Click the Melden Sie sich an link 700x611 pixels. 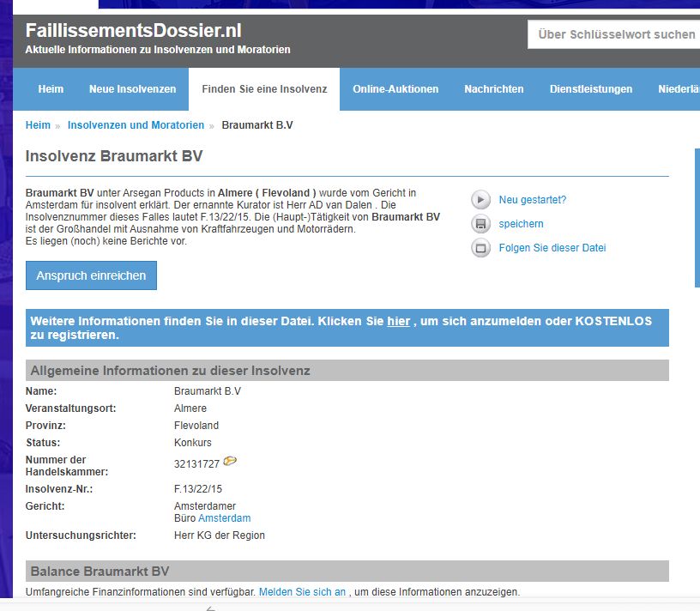point(302,592)
